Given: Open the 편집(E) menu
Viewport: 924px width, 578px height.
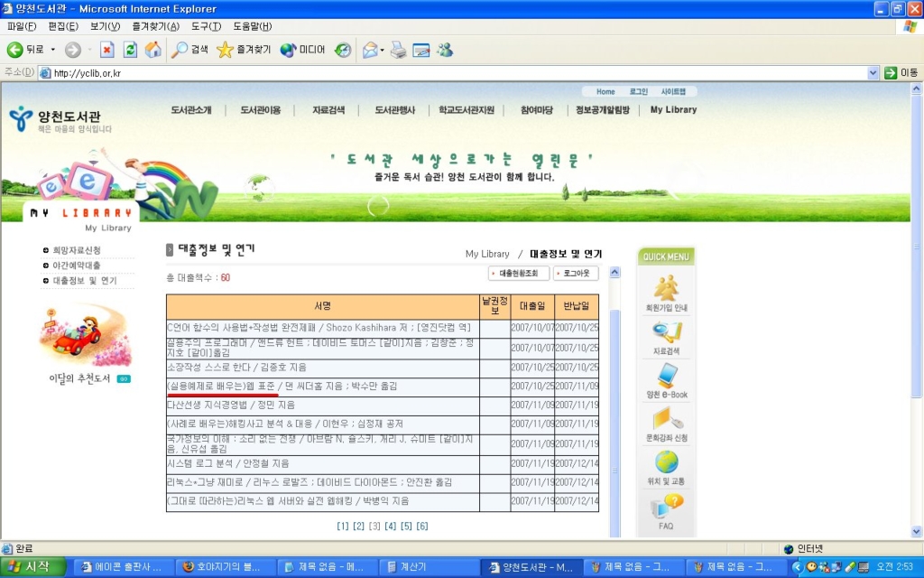Looking at the screenshot, I should (63, 26).
